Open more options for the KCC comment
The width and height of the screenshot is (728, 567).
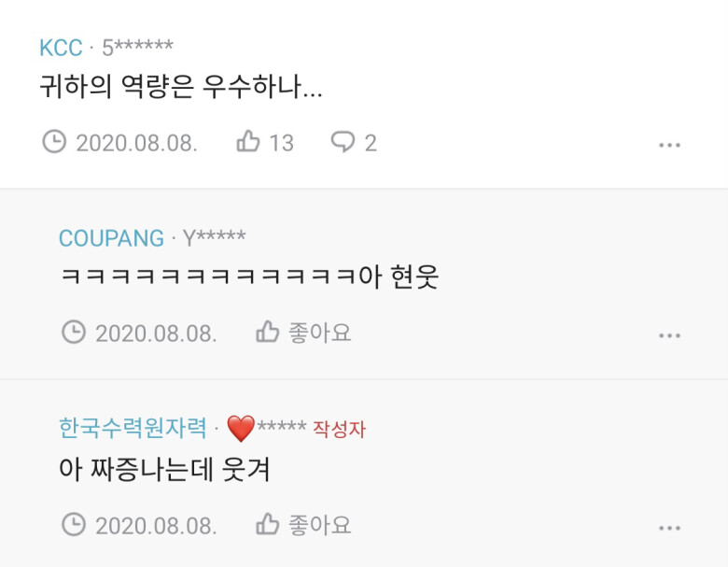click(x=669, y=145)
